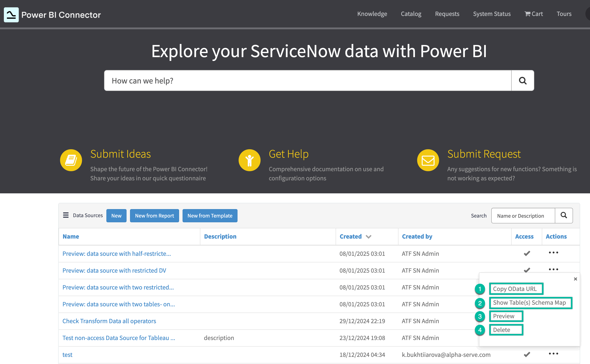Click the Get Help icon
Image resolution: width=590 pixels, height=364 pixels.
click(x=249, y=160)
